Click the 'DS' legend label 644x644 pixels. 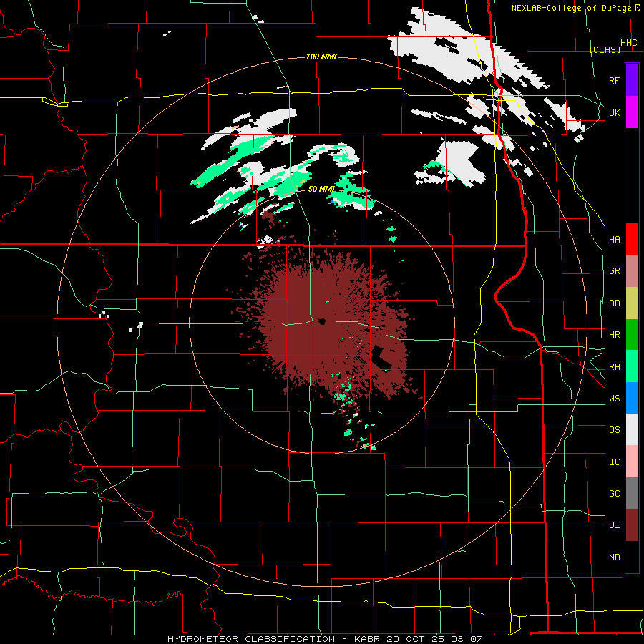(x=615, y=430)
